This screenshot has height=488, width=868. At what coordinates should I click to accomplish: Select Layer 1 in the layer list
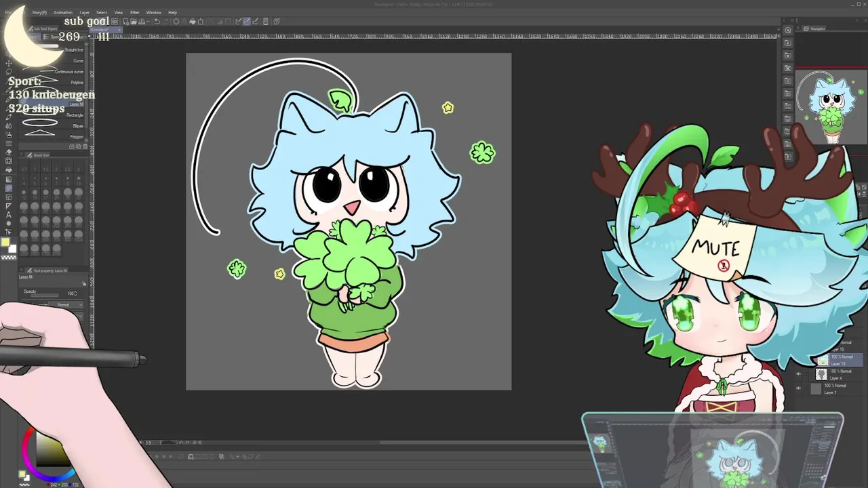coord(829,388)
